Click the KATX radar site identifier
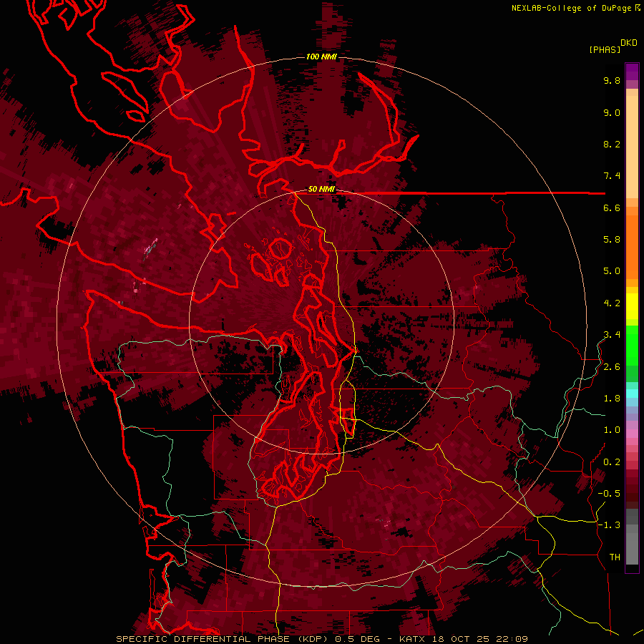Viewport: 644px width, 644px height. [x=413, y=639]
